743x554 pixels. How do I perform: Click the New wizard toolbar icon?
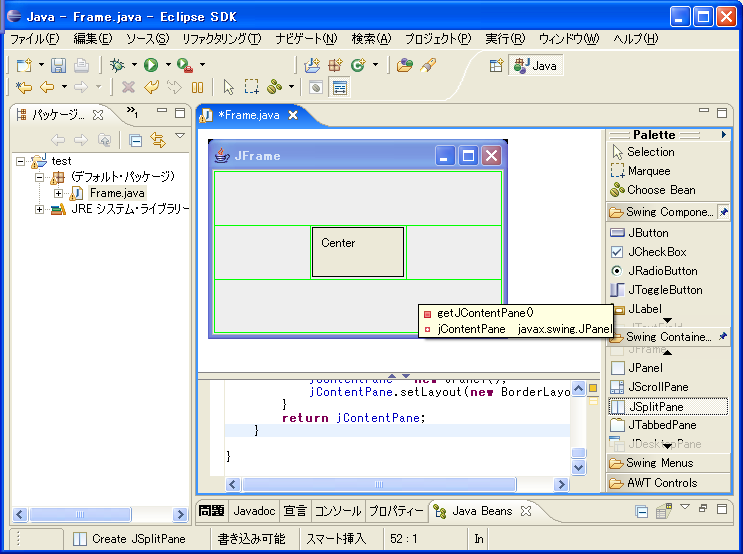point(24,65)
